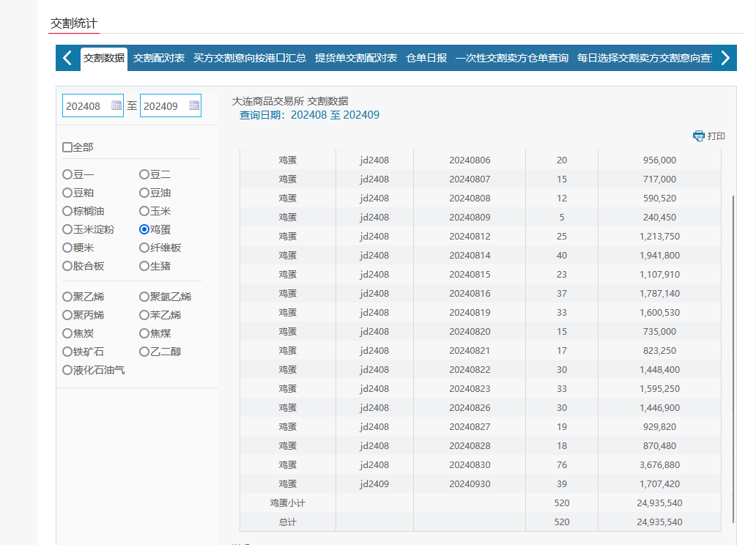Screen dimensions: 756x545
Task: Check the 全部 checkbox
Action: [67, 147]
